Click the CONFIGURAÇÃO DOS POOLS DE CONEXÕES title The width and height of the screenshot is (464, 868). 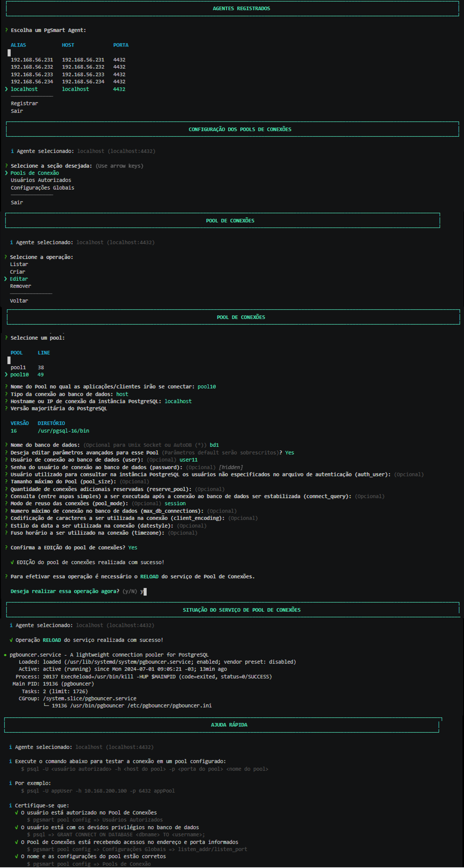coord(240,129)
